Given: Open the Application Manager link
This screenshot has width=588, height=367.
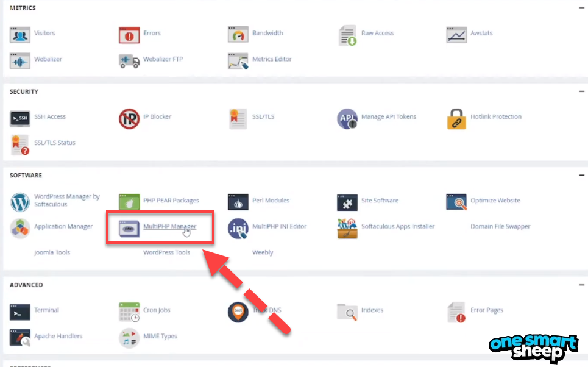Looking at the screenshot, I should [x=63, y=226].
